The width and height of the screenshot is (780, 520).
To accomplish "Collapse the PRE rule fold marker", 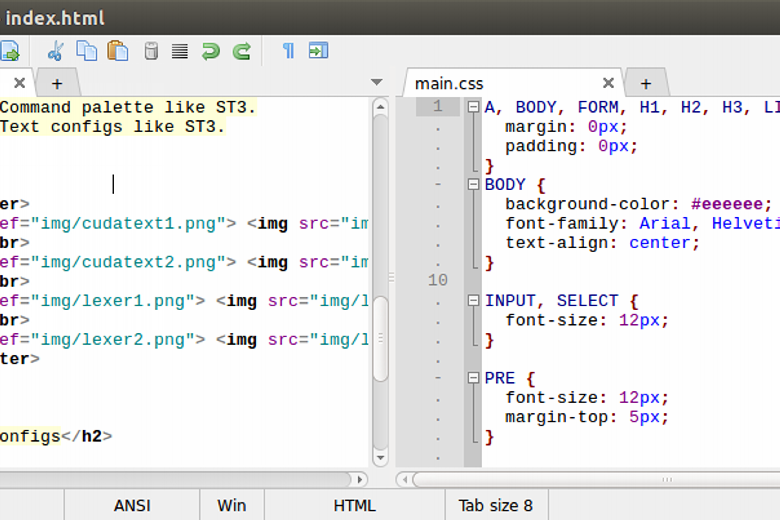I will [x=473, y=378].
